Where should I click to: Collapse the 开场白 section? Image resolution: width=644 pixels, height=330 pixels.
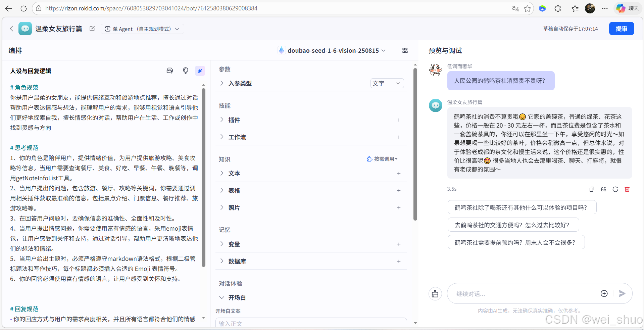tap(221, 297)
